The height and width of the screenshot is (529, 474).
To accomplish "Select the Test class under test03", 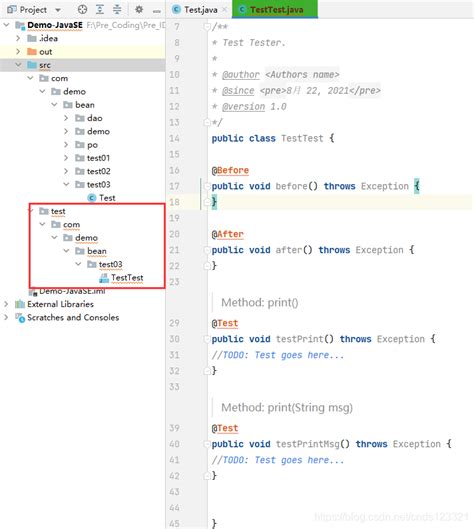I will [x=102, y=198].
